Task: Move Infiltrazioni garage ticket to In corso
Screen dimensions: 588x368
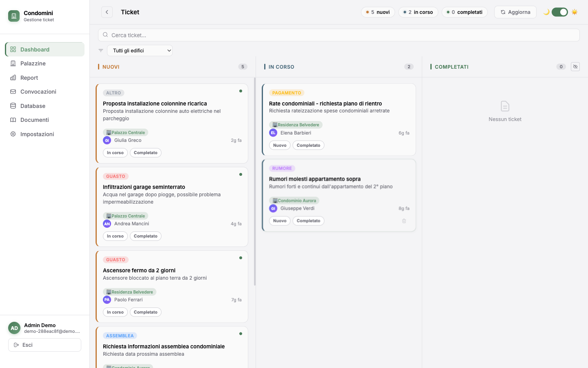Action: pyautogui.click(x=115, y=236)
